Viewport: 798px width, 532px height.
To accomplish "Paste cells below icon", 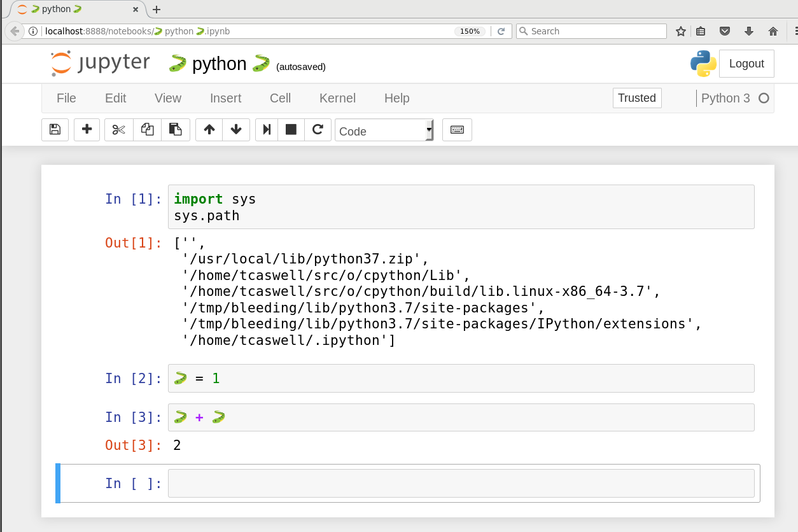I will pyautogui.click(x=176, y=130).
